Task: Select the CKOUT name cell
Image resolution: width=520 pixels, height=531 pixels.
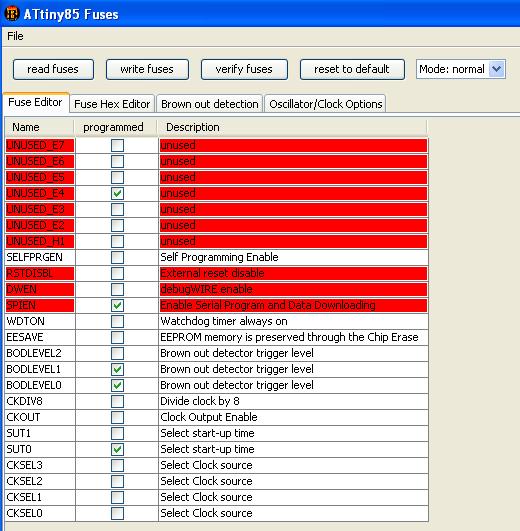Action: click(x=40, y=417)
